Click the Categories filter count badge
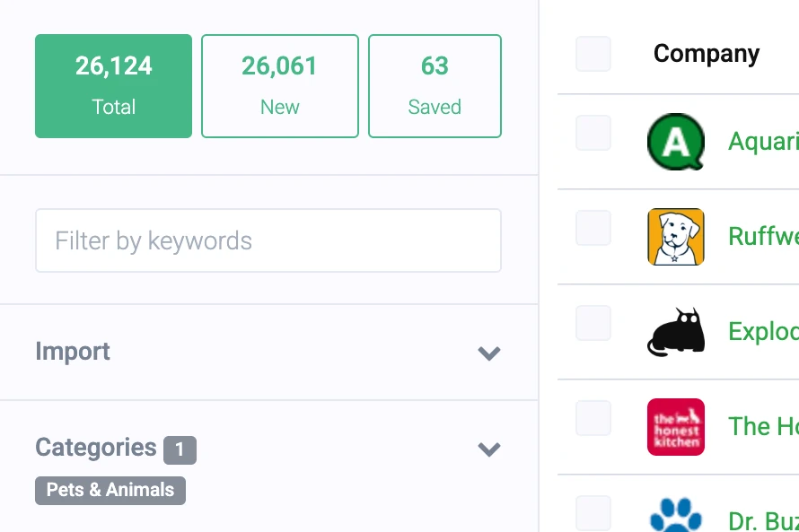Viewport: 799px width, 532px height. pos(180,449)
